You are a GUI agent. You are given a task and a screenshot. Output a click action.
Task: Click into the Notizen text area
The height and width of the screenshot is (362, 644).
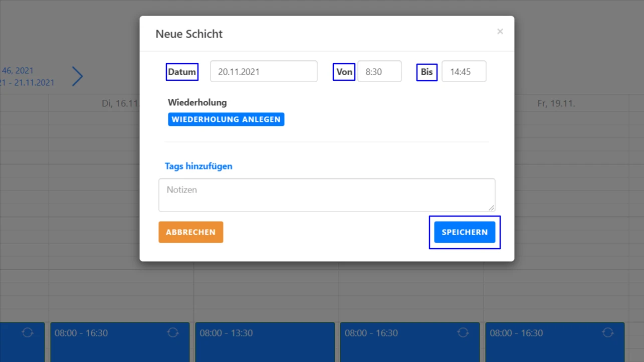pyautogui.click(x=326, y=195)
